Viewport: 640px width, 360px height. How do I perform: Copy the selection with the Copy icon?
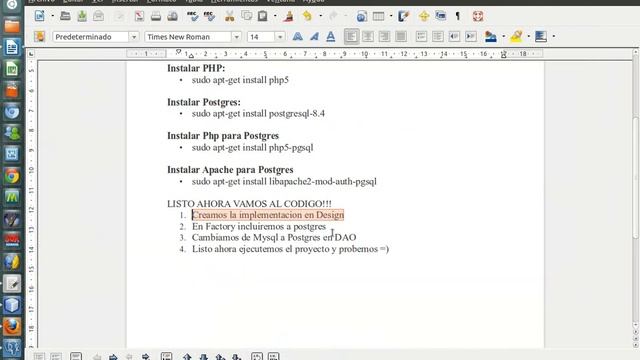(x=247, y=16)
